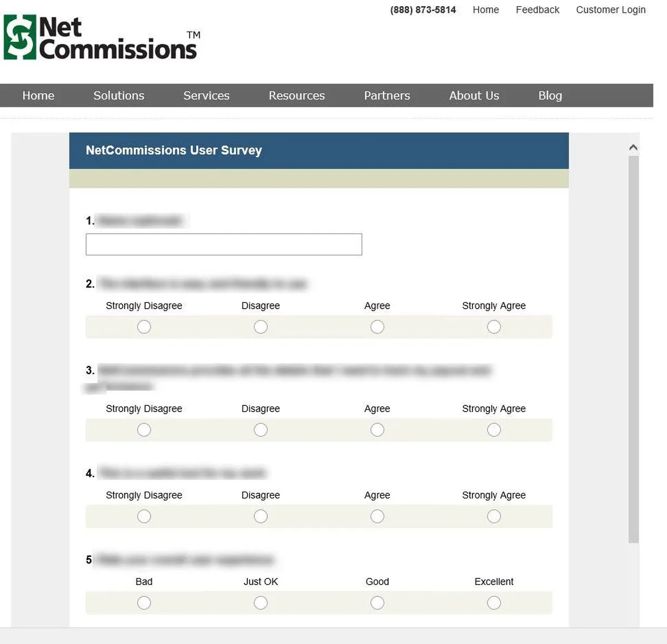Select Strongly Agree for question 4
Viewport: 667px width, 644px height.
click(x=494, y=517)
